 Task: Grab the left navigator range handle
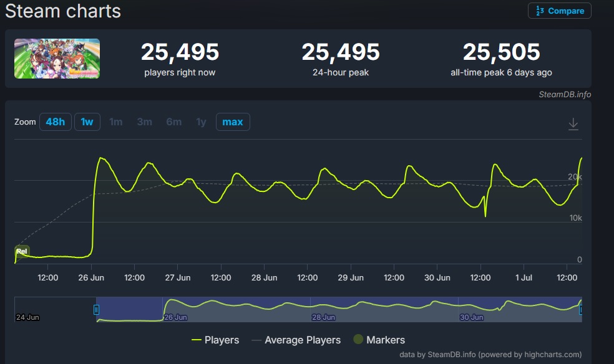point(96,310)
